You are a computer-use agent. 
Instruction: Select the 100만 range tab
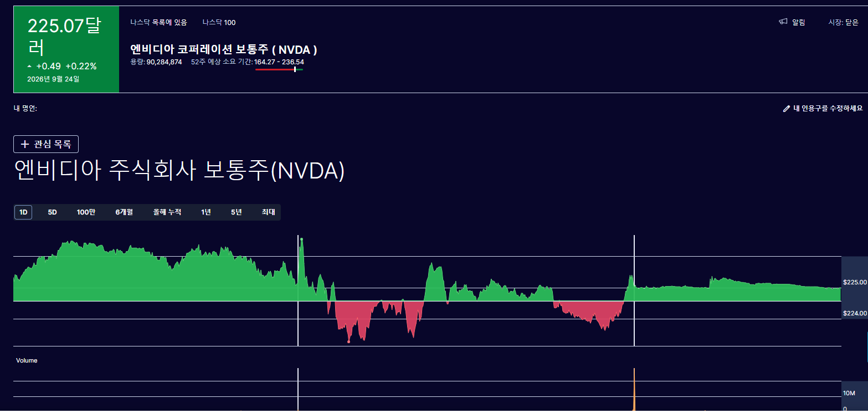[x=86, y=212]
